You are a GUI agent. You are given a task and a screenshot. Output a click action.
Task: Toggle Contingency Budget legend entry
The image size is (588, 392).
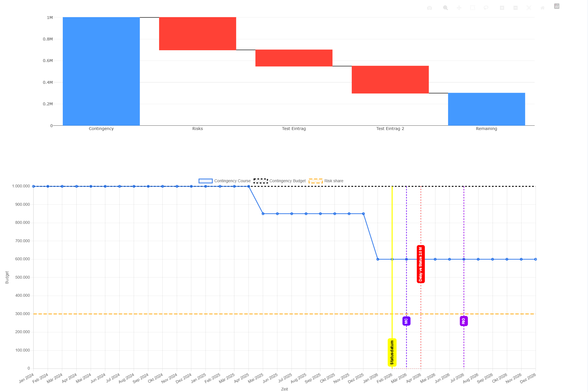click(x=280, y=181)
